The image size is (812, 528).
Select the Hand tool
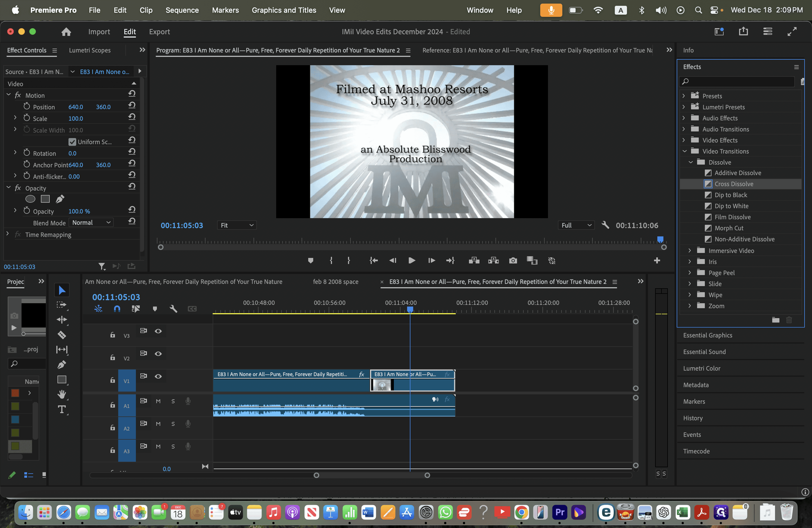point(62,394)
